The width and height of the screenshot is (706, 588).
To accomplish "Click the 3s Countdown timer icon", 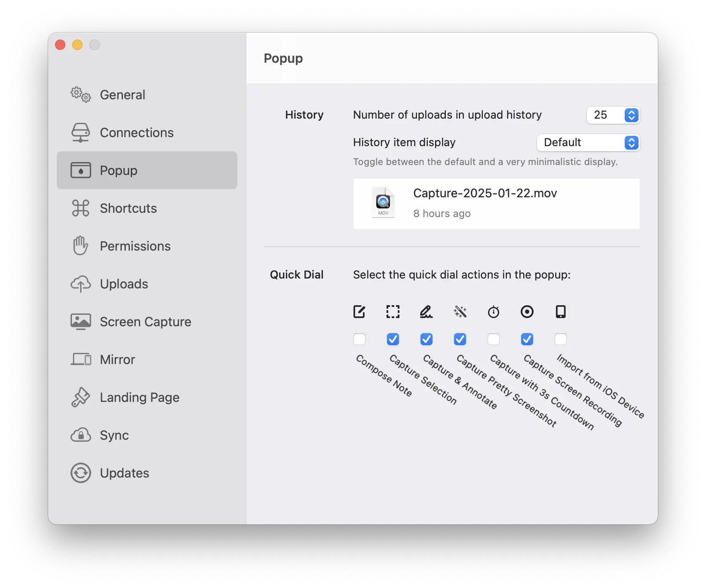I will pos(494,312).
